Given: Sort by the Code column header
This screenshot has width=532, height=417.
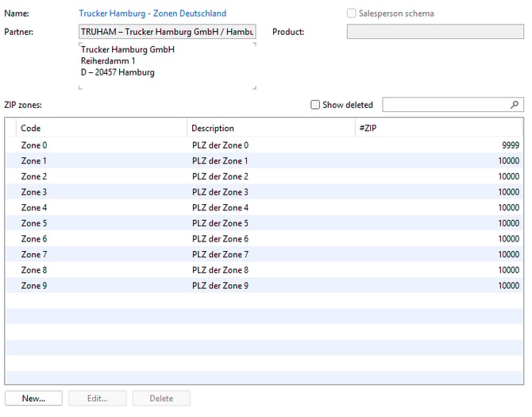Looking at the screenshot, I should tap(102, 128).
